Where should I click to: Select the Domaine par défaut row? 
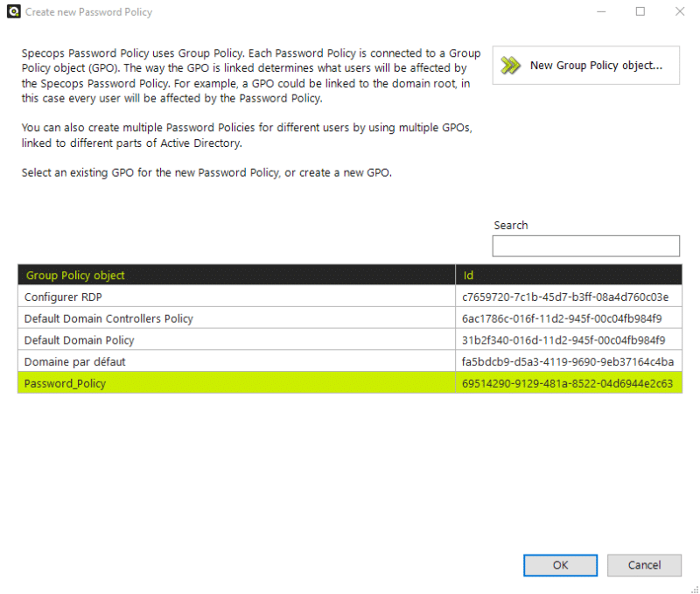coord(350,361)
